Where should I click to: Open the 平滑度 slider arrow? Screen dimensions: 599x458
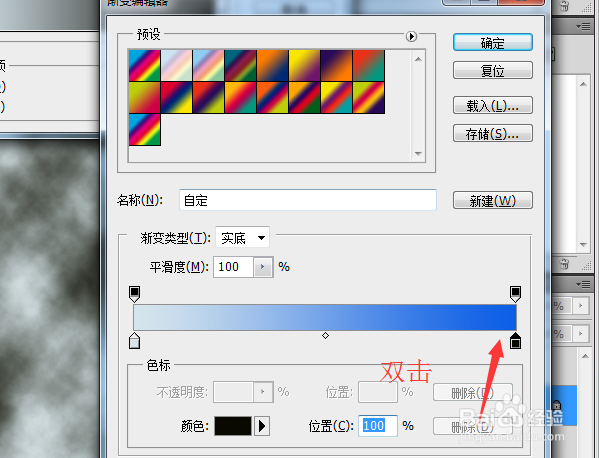click(263, 267)
